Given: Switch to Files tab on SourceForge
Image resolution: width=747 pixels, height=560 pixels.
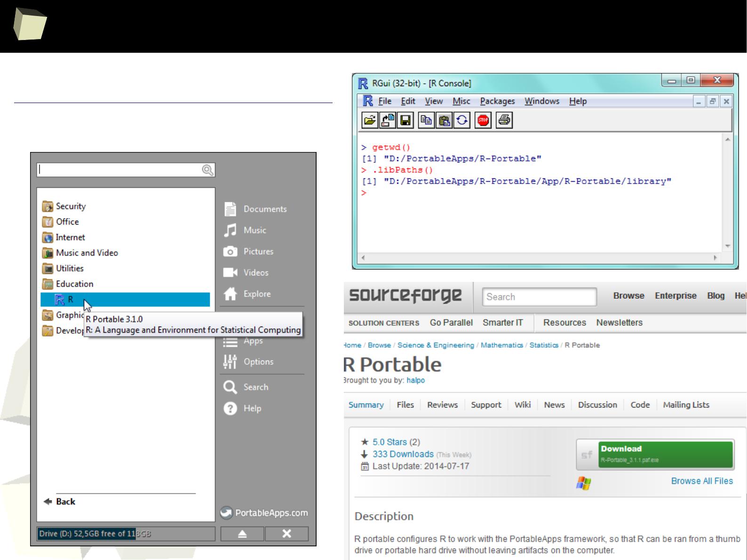Looking at the screenshot, I should point(405,405).
